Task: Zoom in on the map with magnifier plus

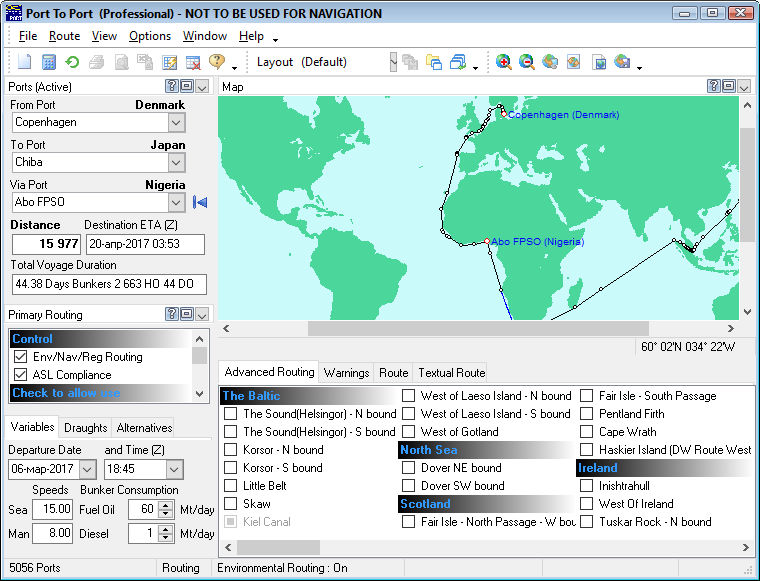Action: click(503, 62)
